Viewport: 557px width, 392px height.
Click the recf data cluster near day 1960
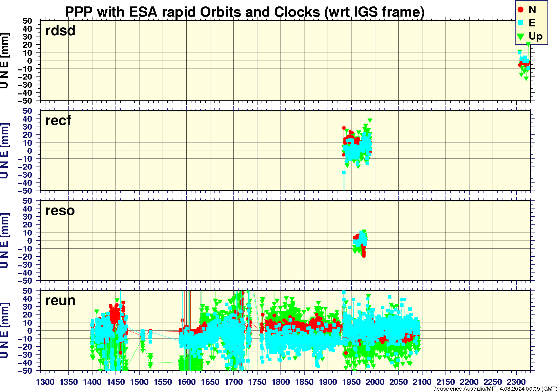click(357, 146)
